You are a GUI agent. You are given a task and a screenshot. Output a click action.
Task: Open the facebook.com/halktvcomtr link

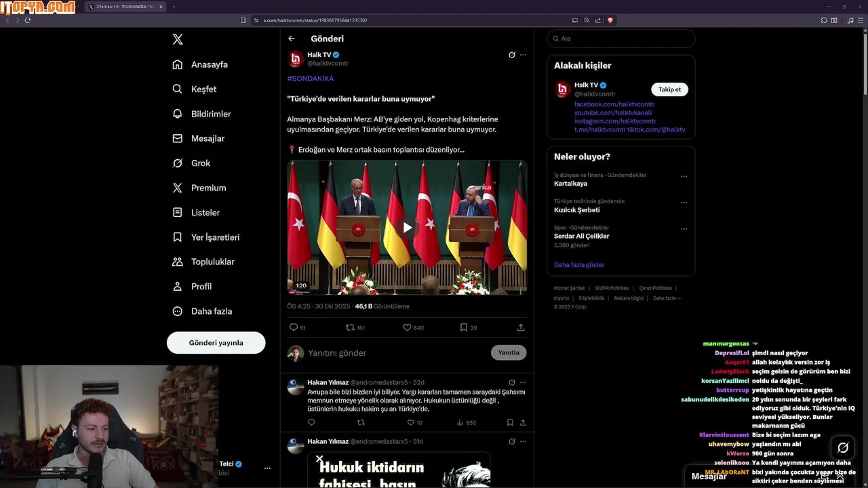[614, 104]
